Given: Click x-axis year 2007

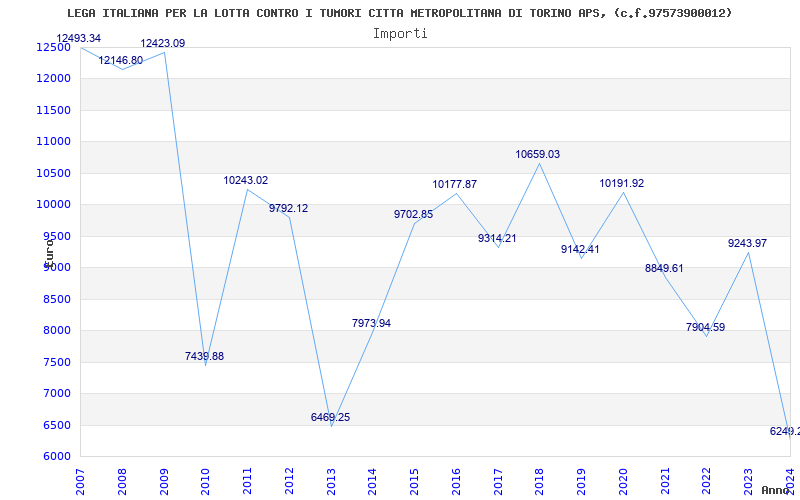Looking at the screenshot, I should click(81, 482).
